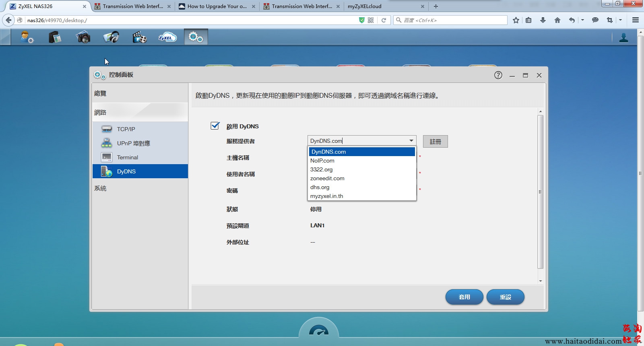Image resolution: width=644 pixels, height=346 pixels.
Task: Choose 3322.org in the dropdown
Action: (x=362, y=169)
